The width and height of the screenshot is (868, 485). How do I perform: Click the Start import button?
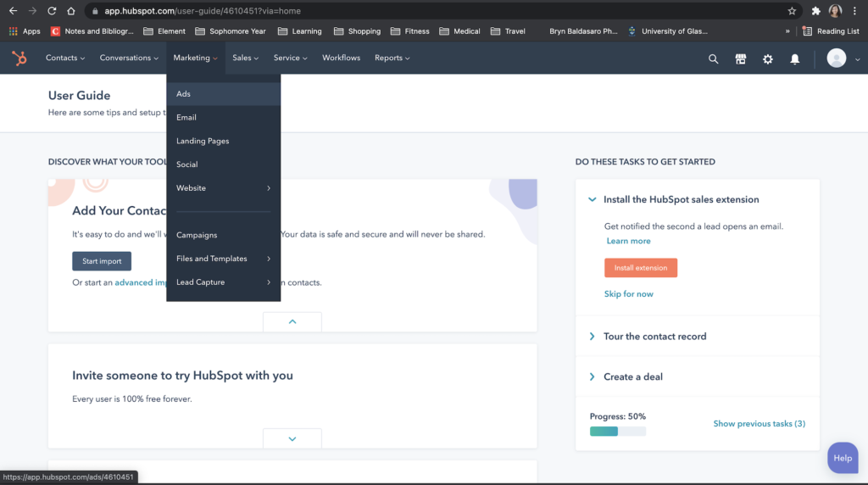click(102, 261)
